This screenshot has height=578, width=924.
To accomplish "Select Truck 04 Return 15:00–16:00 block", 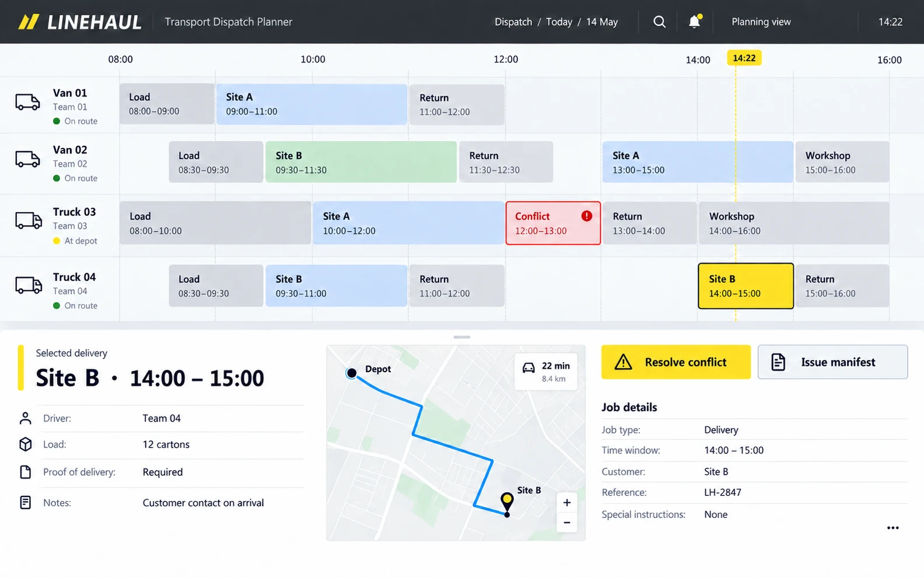I will pos(842,286).
